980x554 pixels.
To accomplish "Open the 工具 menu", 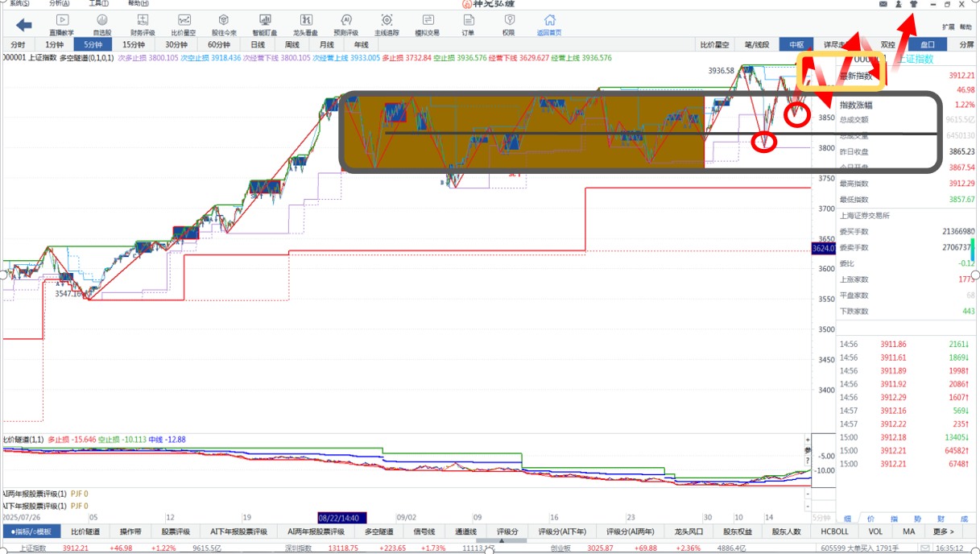I will (x=98, y=3).
